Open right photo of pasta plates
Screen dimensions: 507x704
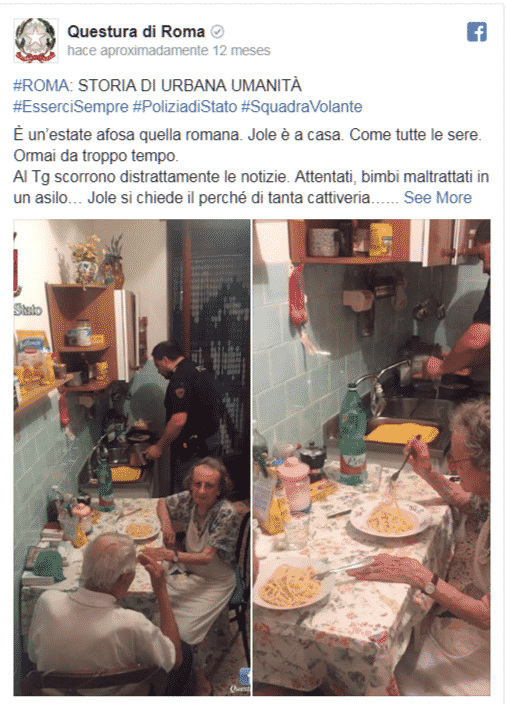click(371, 457)
